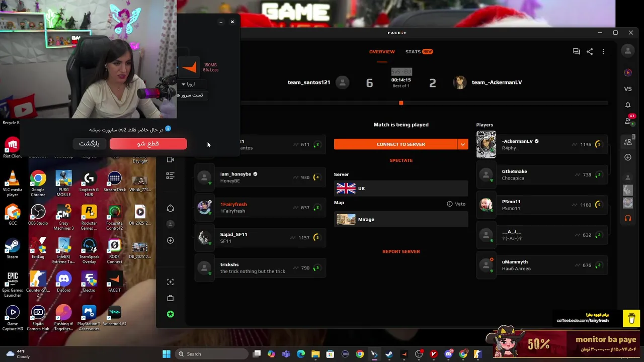Open 1Fairyfresh player row
This screenshot has height=362, width=644.
(261, 208)
